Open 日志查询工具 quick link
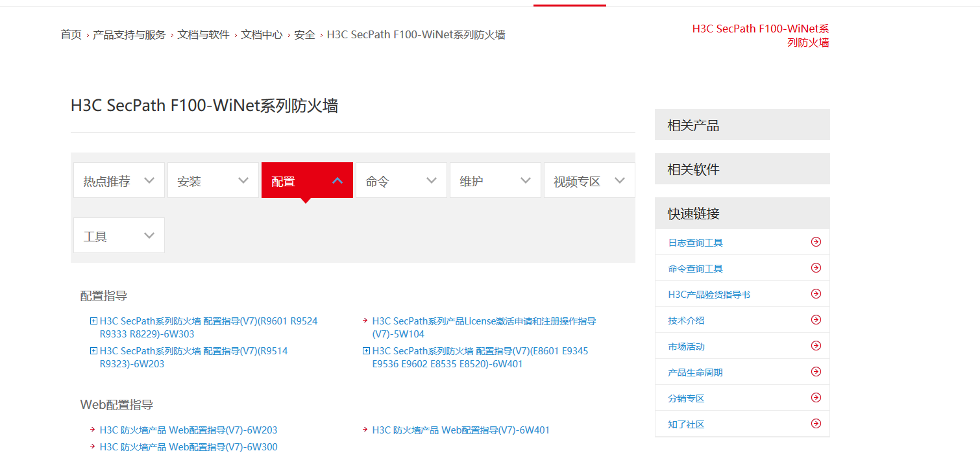Image resolution: width=980 pixels, height=464 pixels. click(695, 243)
